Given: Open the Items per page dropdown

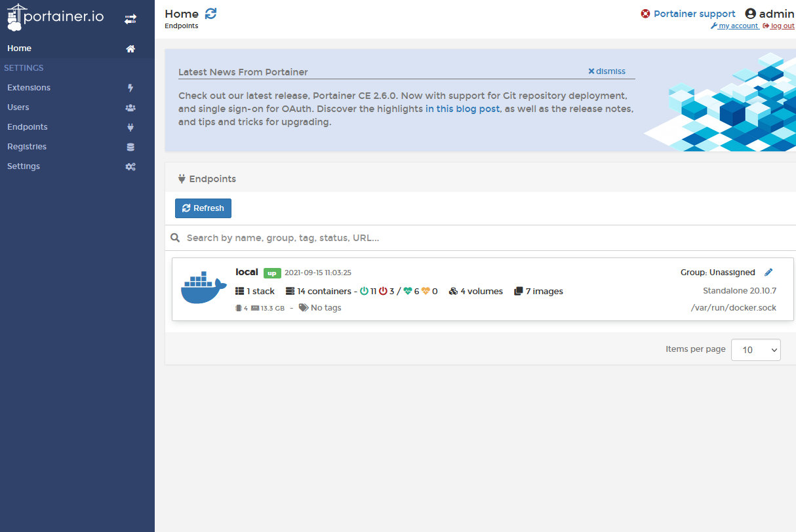Looking at the screenshot, I should (755, 350).
